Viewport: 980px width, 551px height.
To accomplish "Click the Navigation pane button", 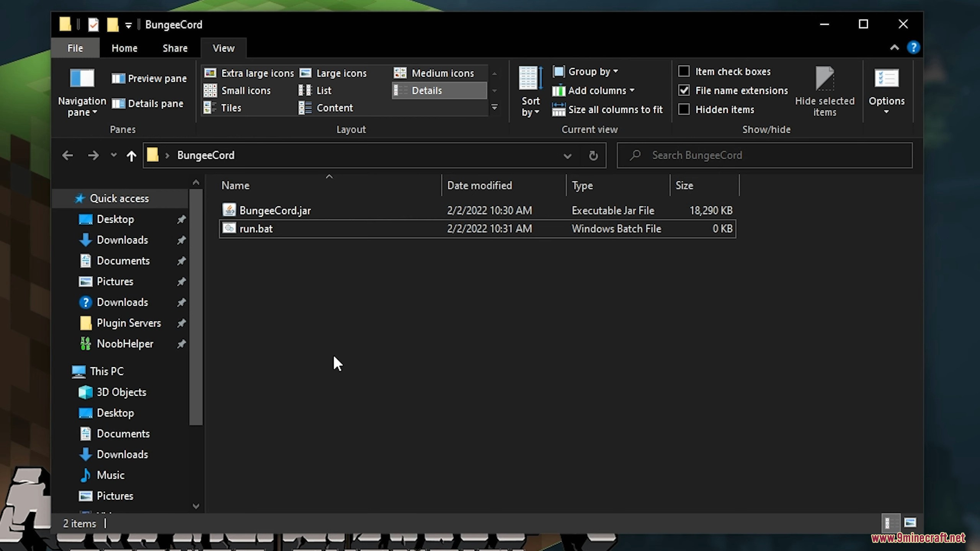I will point(82,91).
